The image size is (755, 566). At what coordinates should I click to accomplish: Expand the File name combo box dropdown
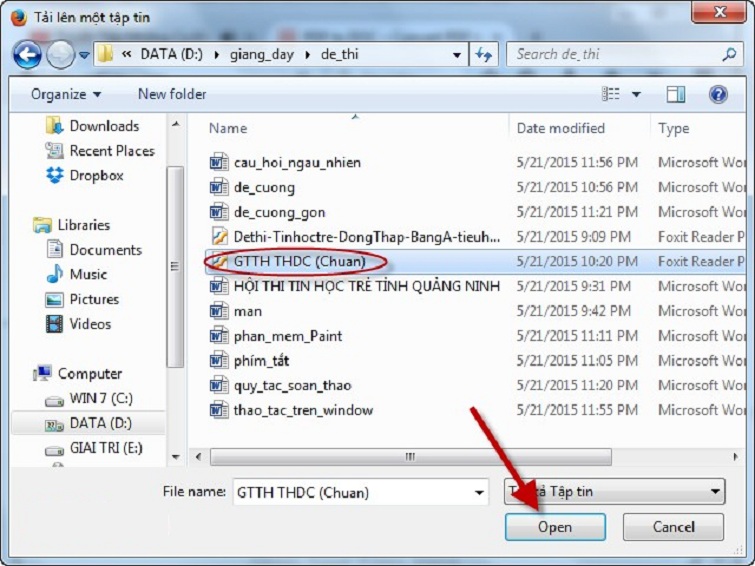pyautogui.click(x=479, y=492)
